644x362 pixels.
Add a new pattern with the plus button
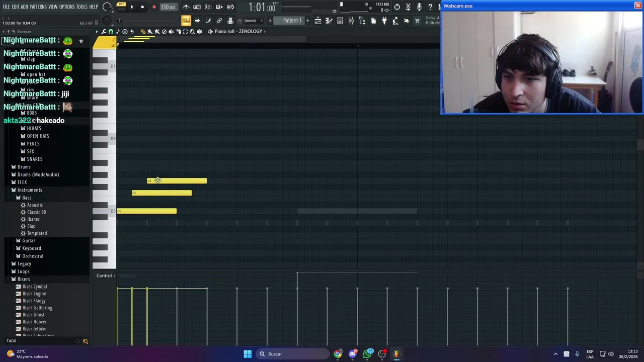pos(307,21)
